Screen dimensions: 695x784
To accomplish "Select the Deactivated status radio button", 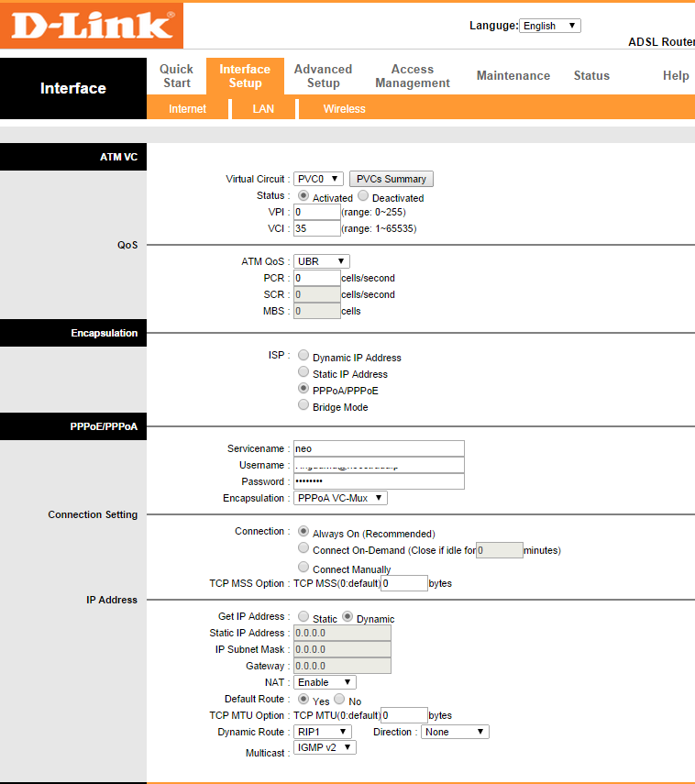I will coord(363,195).
